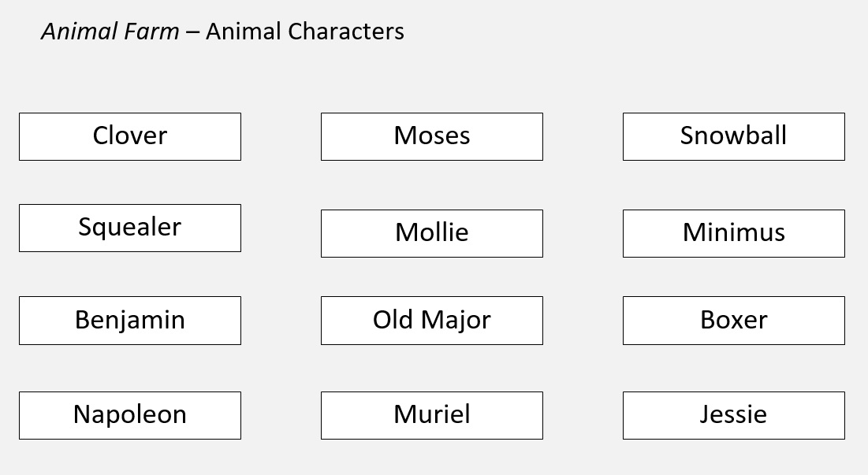
Task: Click the word 'Major' in the box
Action: [x=456, y=321]
